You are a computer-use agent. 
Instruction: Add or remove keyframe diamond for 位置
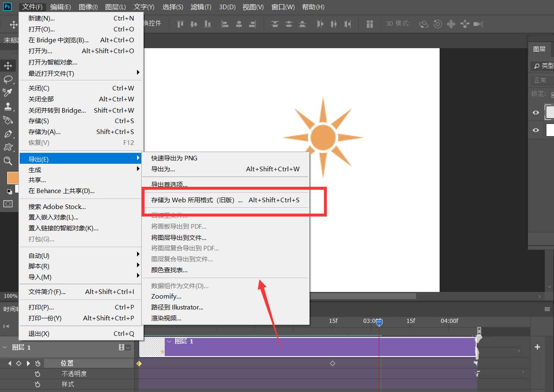pos(18,363)
